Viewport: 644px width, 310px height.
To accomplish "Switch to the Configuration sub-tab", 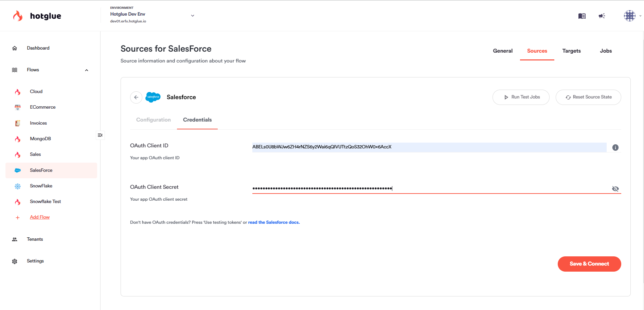I will coord(154,120).
